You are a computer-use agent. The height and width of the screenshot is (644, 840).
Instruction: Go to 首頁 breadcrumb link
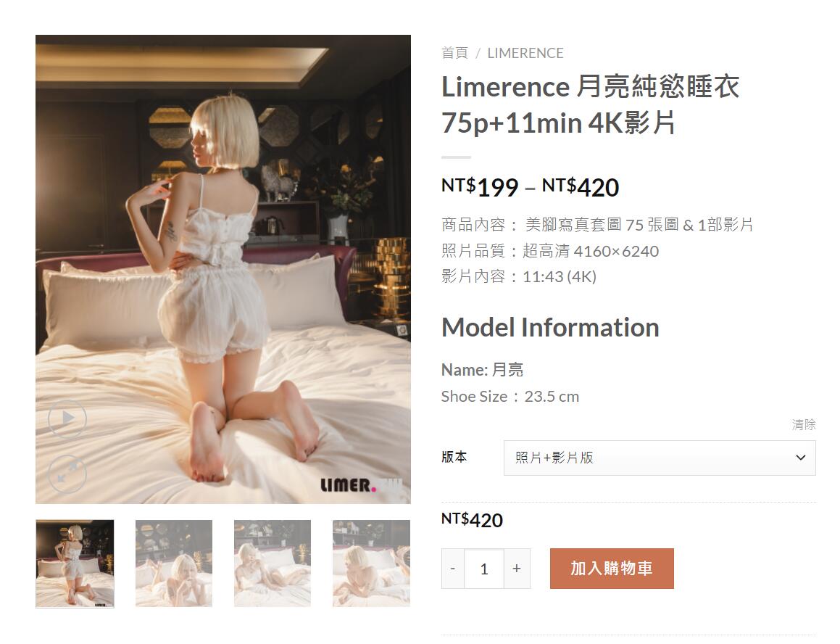(454, 53)
